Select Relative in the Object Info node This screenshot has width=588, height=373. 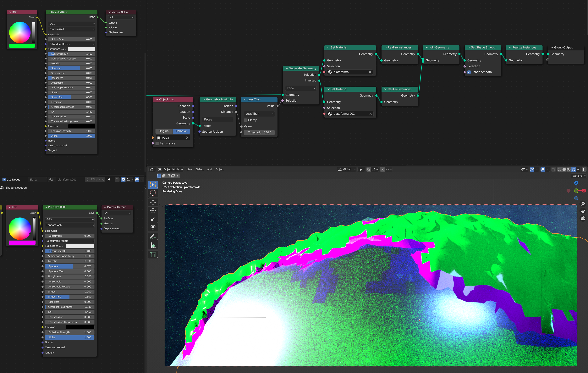(181, 131)
